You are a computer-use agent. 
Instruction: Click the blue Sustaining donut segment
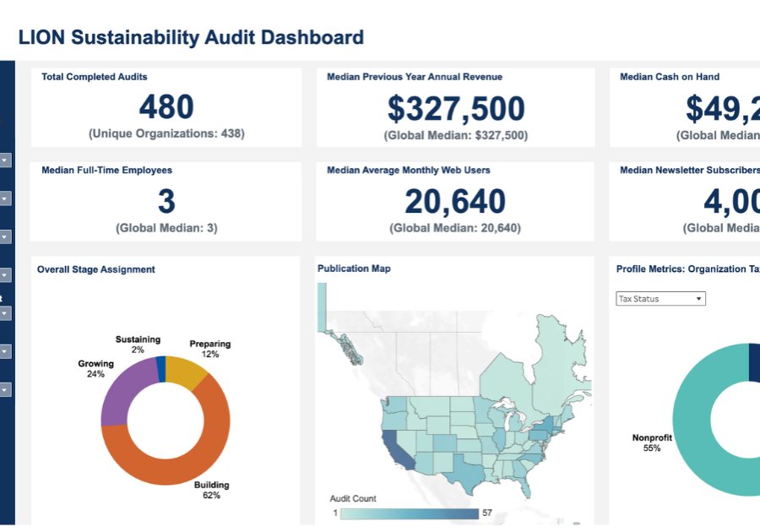[161, 369]
